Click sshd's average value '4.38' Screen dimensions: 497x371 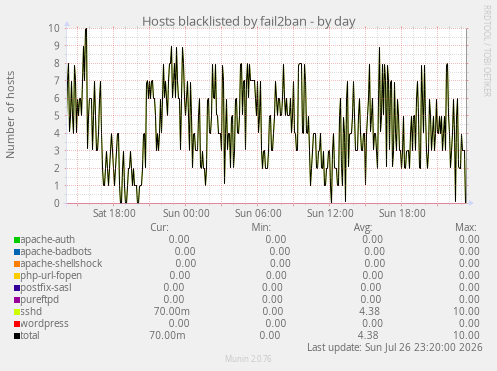click(369, 312)
